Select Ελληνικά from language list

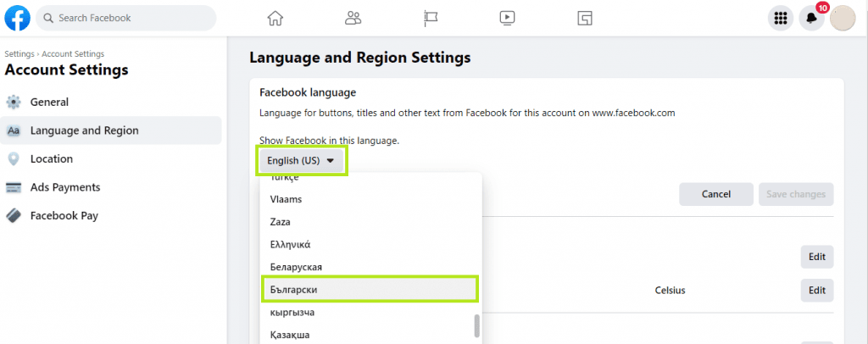tap(371, 244)
